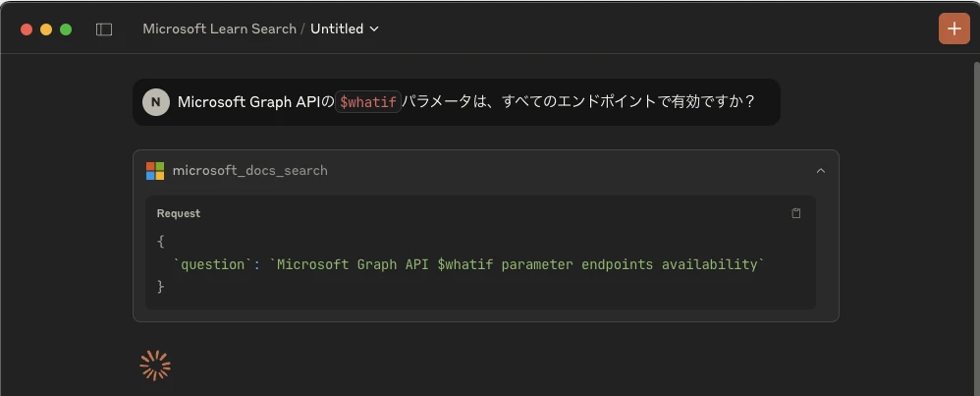Click the Microsoft logo beside microsoft_docs_search
Viewport: 980px width, 396px height.
pyautogui.click(x=155, y=171)
